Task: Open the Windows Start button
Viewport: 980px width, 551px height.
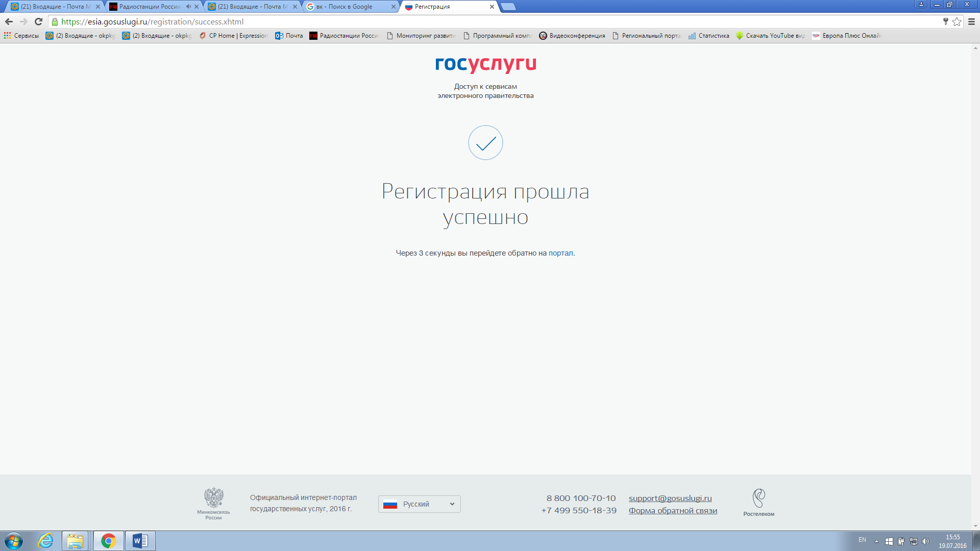Action: pos(14,541)
